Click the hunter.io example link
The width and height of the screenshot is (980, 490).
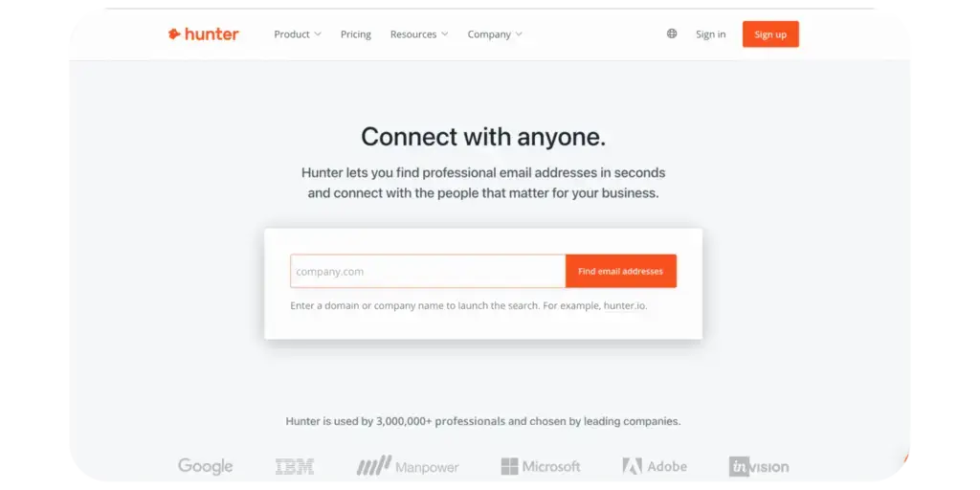pyautogui.click(x=625, y=306)
